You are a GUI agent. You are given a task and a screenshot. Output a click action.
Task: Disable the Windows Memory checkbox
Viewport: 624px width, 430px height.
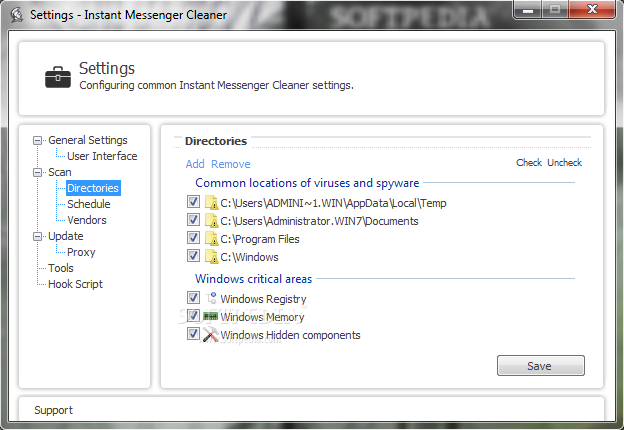point(193,316)
